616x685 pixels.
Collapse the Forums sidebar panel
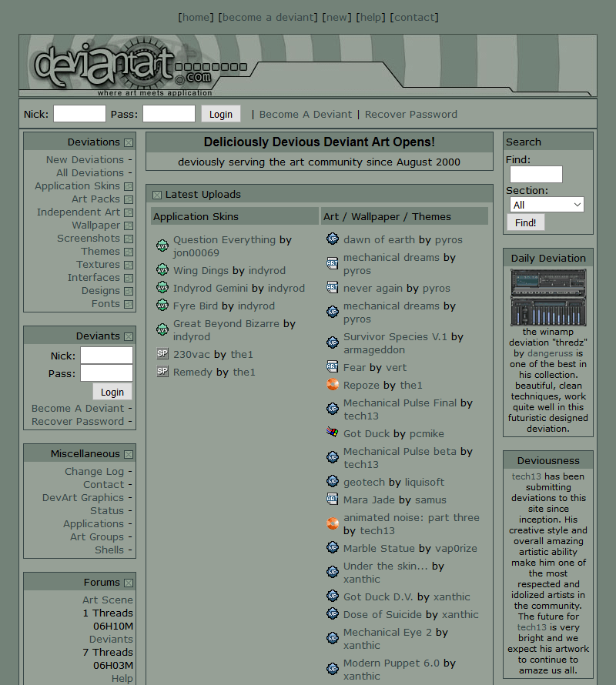[128, 582]
